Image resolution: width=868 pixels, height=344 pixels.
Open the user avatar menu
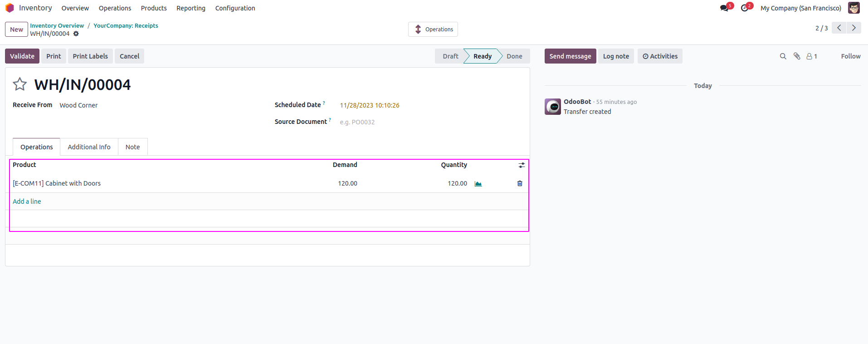click(x=853, y=8)
